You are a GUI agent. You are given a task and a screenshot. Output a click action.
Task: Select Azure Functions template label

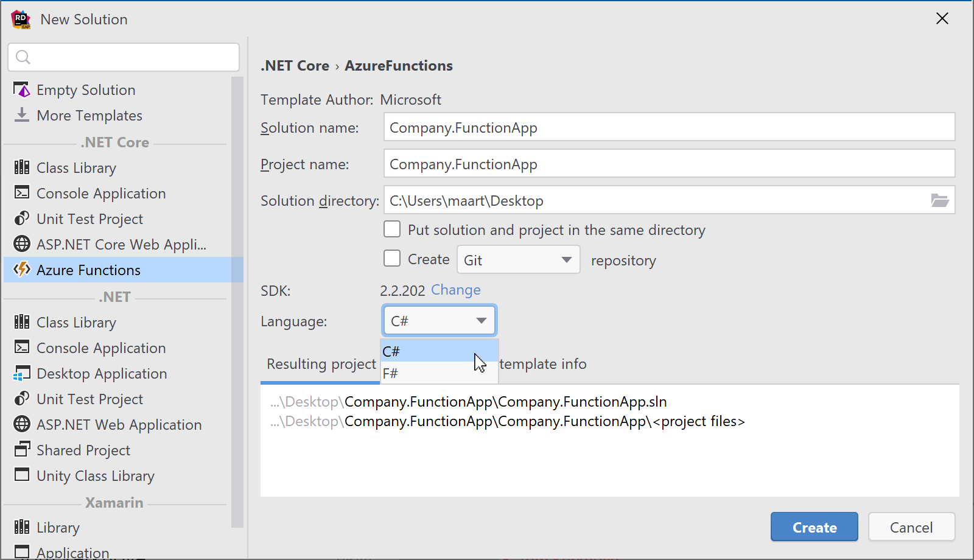[x=88, y=270]
